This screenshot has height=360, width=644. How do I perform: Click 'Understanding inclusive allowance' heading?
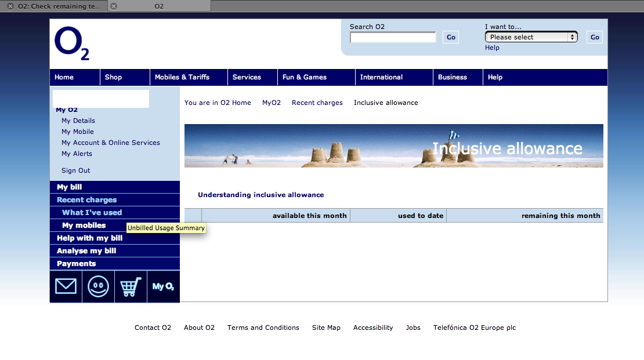[x=261, y=195]
